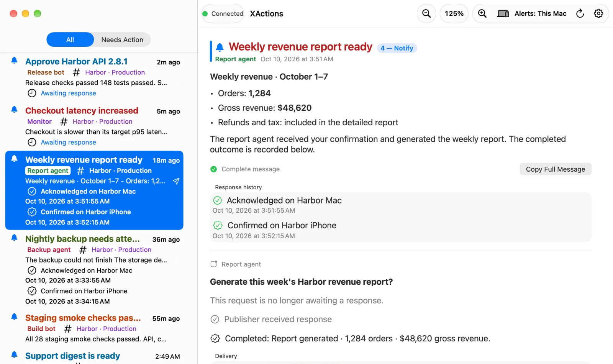Open the Nightly backup needs attention alert
613x364 pixels.
coord(94,270)
